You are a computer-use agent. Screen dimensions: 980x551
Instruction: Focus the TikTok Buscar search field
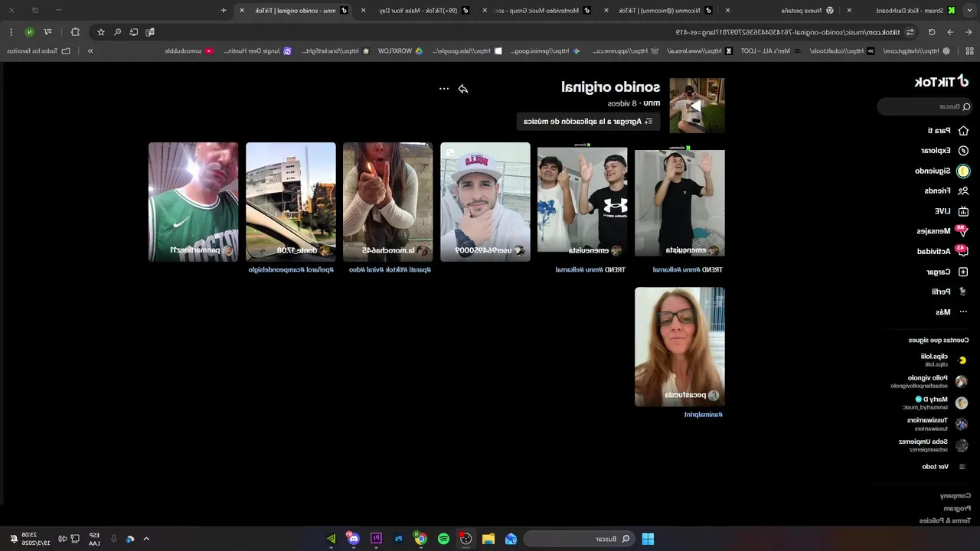click(x=925, y=106)
